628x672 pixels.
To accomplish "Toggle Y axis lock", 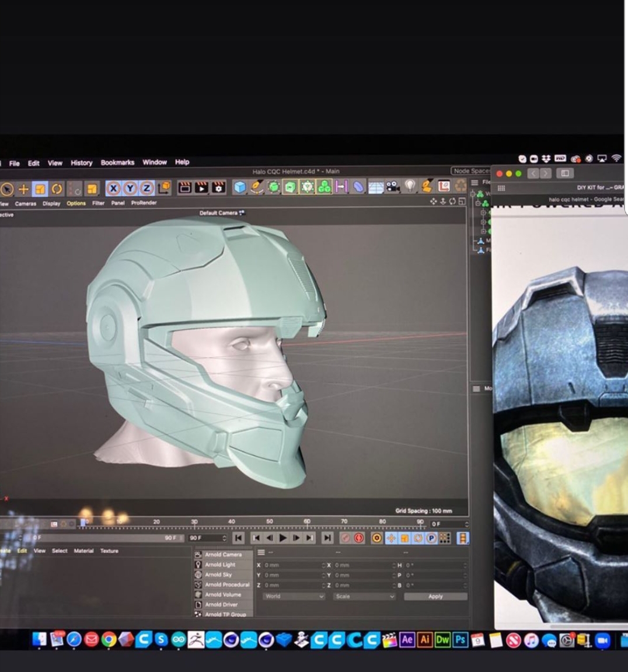I will tap(130, 188).
